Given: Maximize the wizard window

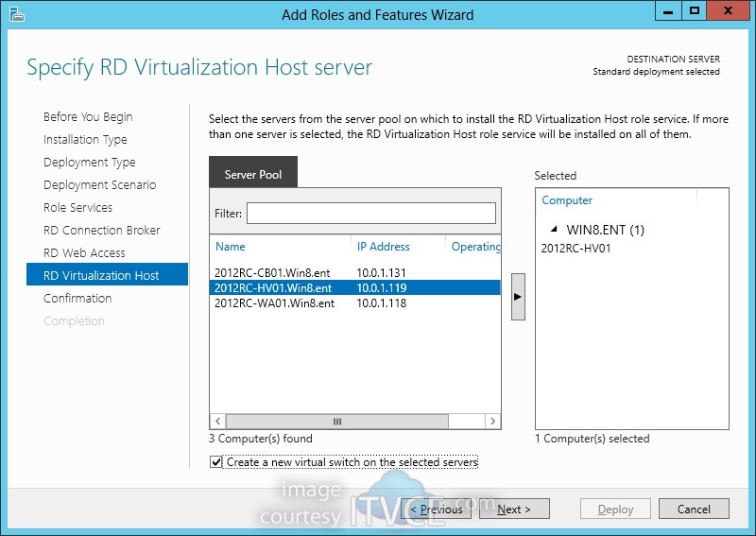Looking at the screenshot, I should [x=695, y=10].
